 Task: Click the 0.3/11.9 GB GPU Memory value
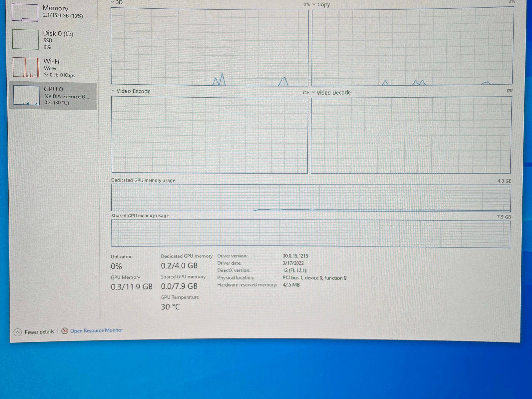click(132, 287)
